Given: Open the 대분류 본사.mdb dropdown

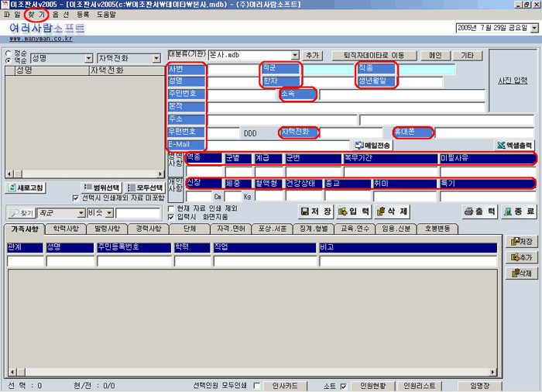Looking at the screenshot, I should (x=294, y=56).
